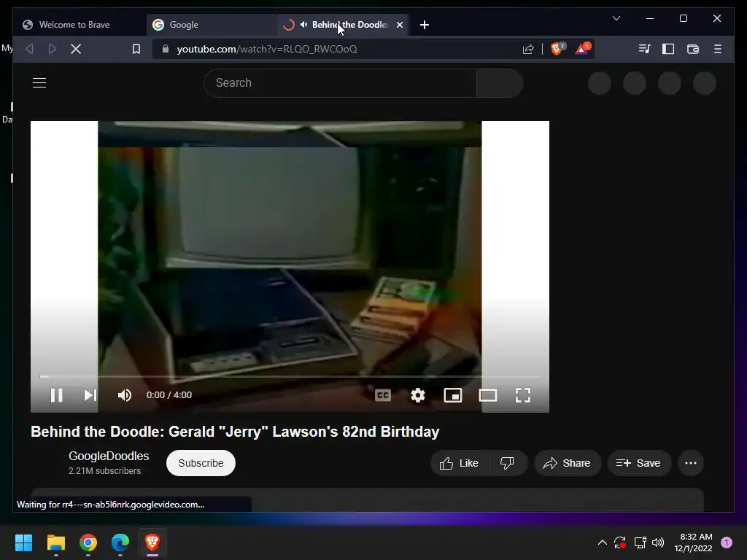Focus the YouTube Search field
Image resolution: width=747 pixels, height=560 pixels.
340,83
